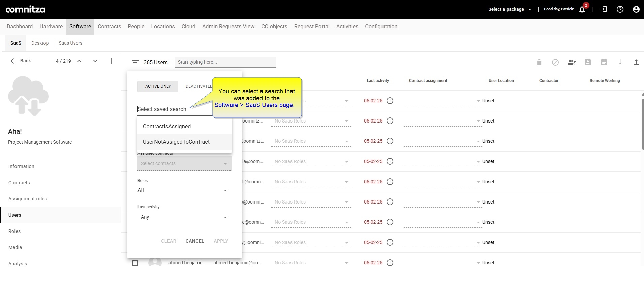Open the user account profile icon
Viewport: 644px width, 298px height.
[636, 9]
